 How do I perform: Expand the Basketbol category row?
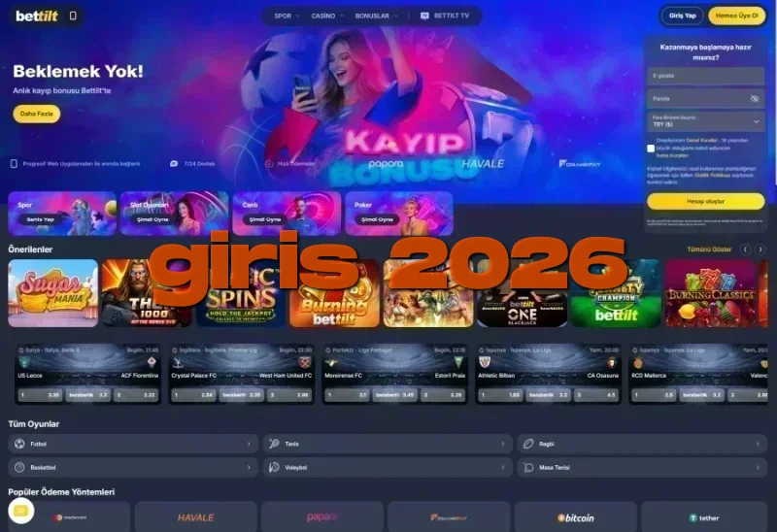click(133, 467)
